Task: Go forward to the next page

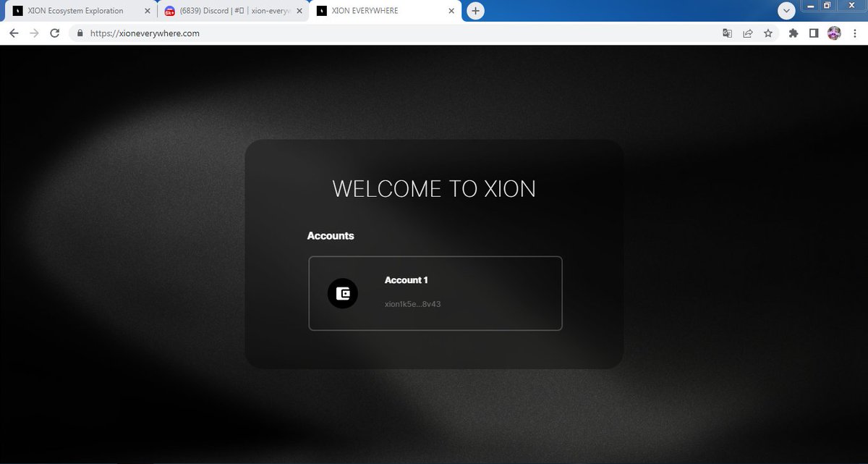Action: click(x=34, y=33)
